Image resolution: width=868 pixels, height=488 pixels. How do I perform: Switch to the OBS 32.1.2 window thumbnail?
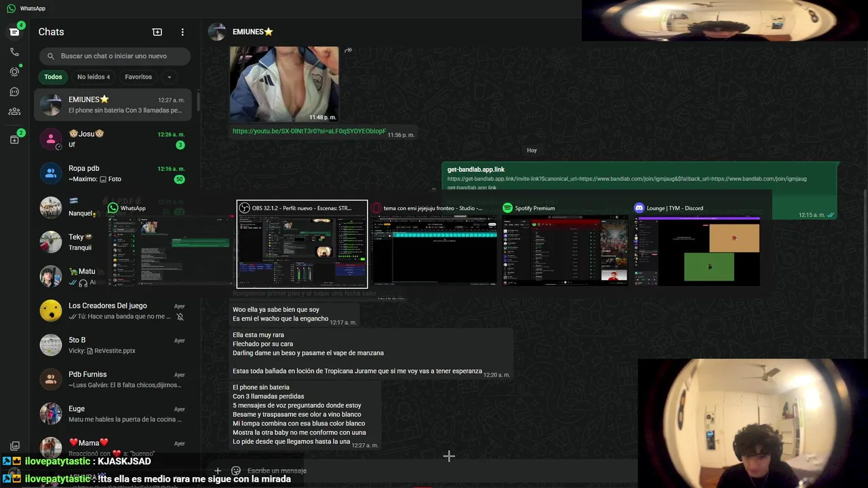coord(302,244)
